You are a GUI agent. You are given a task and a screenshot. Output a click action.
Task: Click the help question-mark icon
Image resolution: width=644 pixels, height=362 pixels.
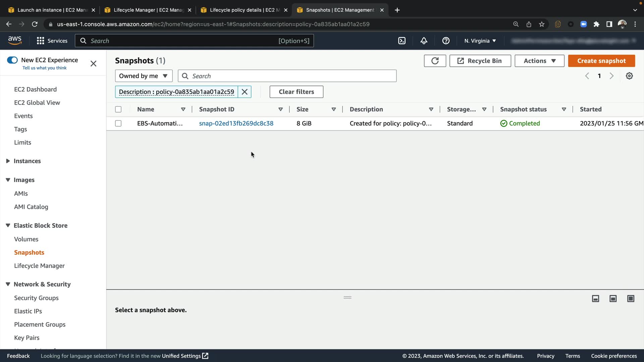pos(446,41)
